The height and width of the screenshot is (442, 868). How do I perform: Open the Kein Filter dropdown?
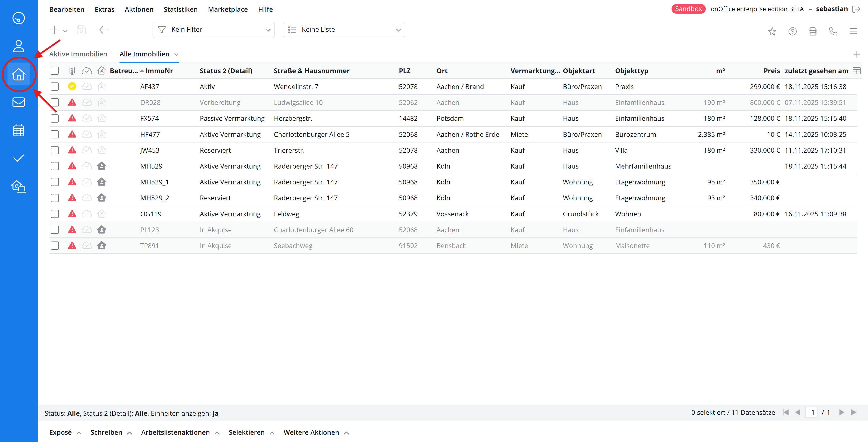coord(213,30)
